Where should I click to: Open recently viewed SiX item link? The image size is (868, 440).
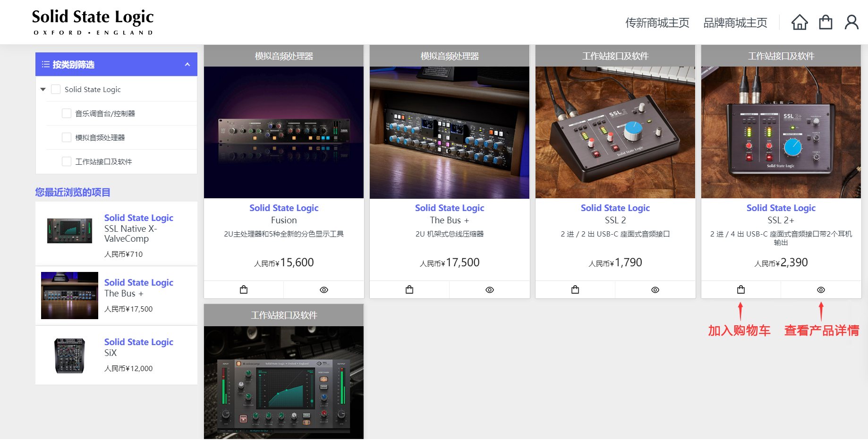(110, 353)
